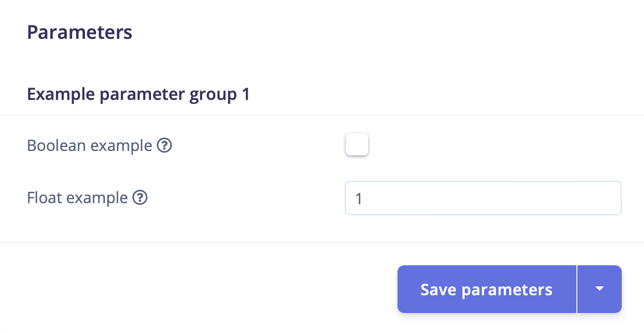Image resolution: width=644 pixels, height=333 pixels.
Task: Click the Save parameters button
Action: tap(486, 289)
